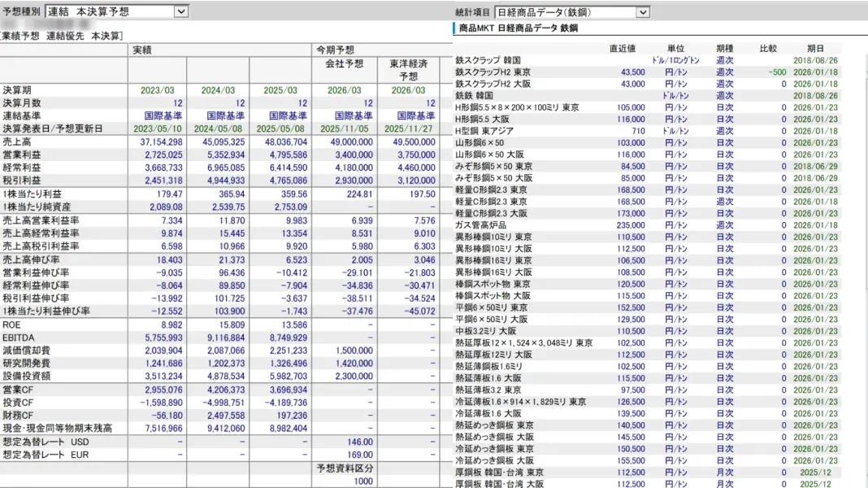Viewport: 868px width, 488px height.
Task: Click H形鋼 東京 price 105,000
Action: tap(631, 107)
